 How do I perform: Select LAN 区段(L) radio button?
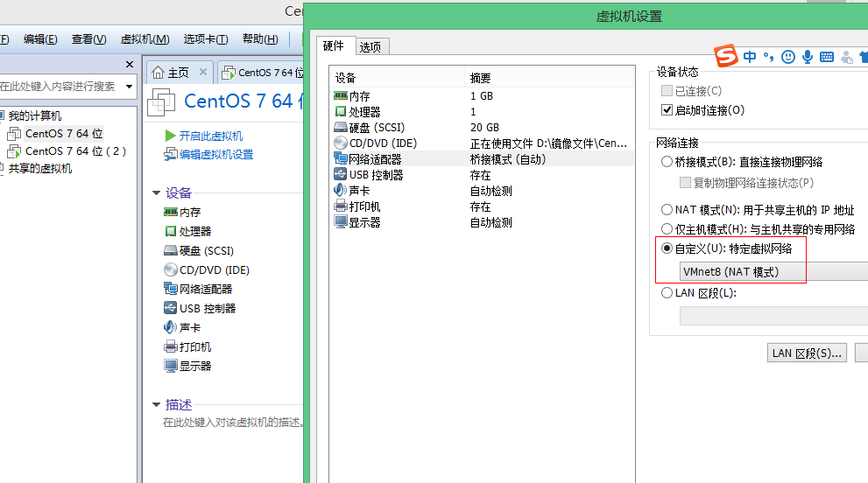[667, 292]
